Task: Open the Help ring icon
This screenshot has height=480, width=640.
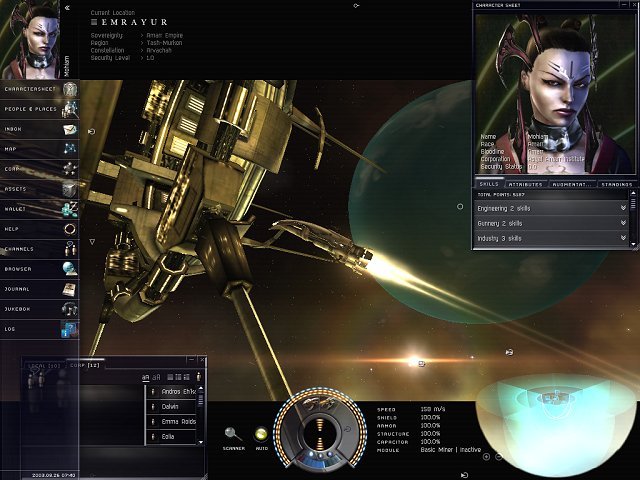Action: point(70,229)
